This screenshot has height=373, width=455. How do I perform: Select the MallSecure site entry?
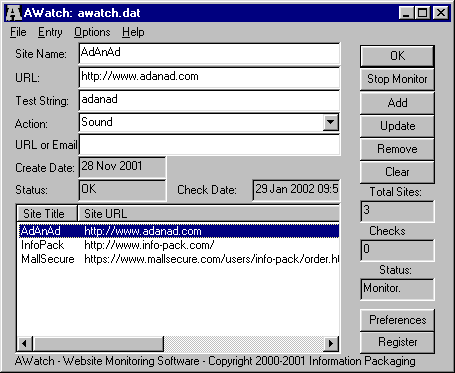coord(179,259)
